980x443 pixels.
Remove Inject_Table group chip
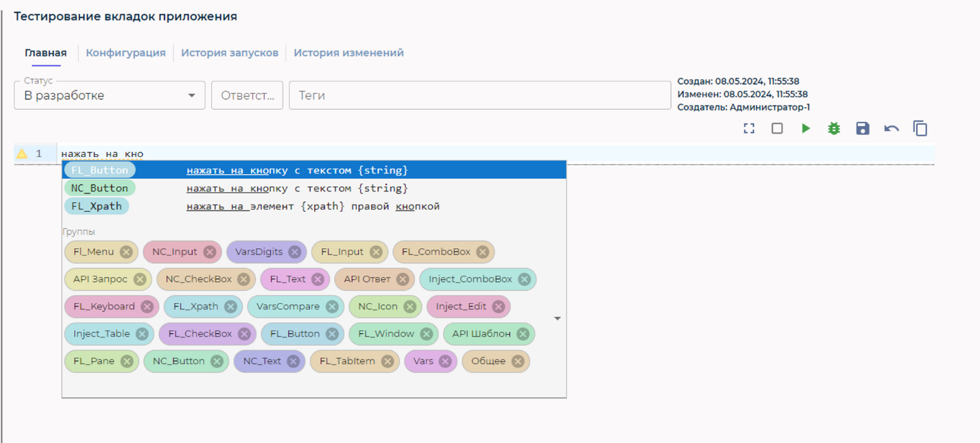(x=142, y=334)
